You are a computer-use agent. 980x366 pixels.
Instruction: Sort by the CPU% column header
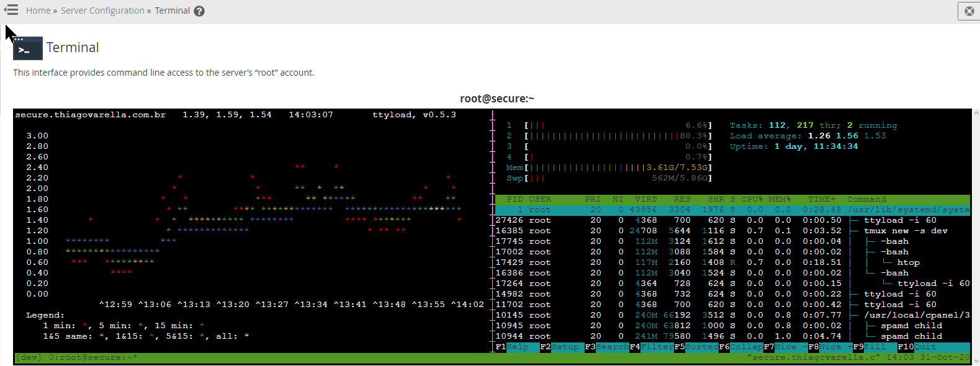tap(752, 200)
